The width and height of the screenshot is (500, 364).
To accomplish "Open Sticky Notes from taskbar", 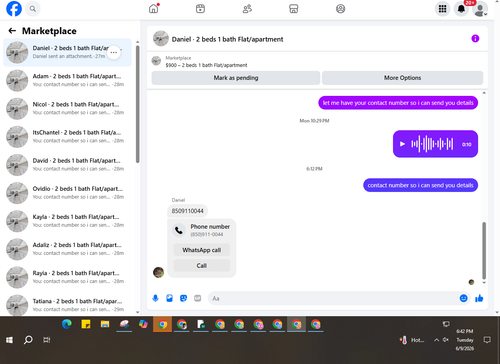I will (86, 324).
